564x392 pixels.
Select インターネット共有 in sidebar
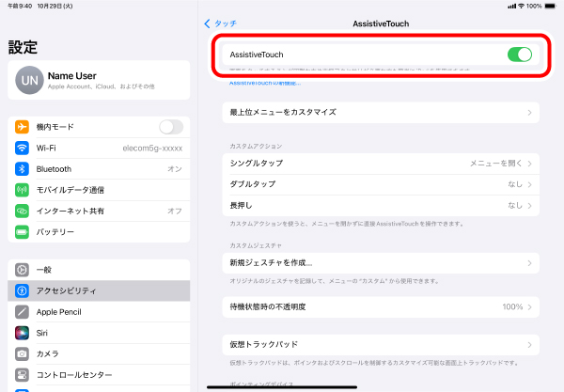[99, 212]
